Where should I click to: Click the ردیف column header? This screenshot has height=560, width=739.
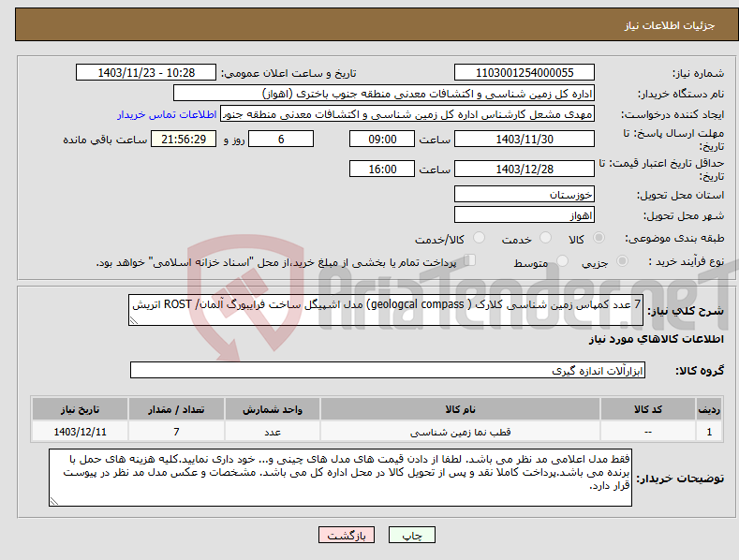coord(709,409)
